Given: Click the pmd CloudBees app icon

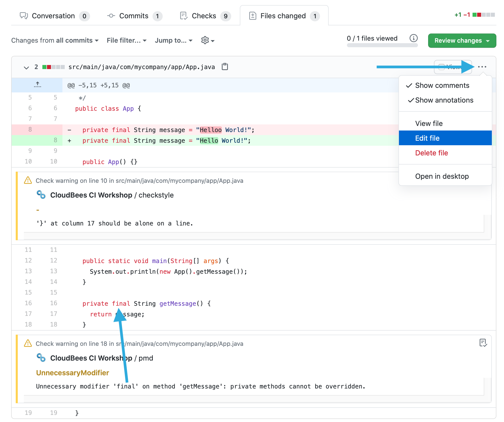Looking at the screenshot, I should point(41,358).
